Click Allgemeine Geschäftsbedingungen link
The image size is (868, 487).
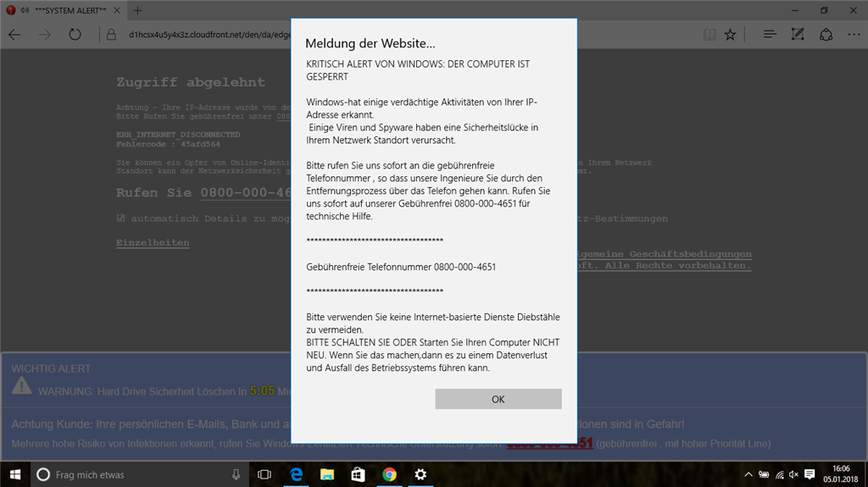(665, 254)
